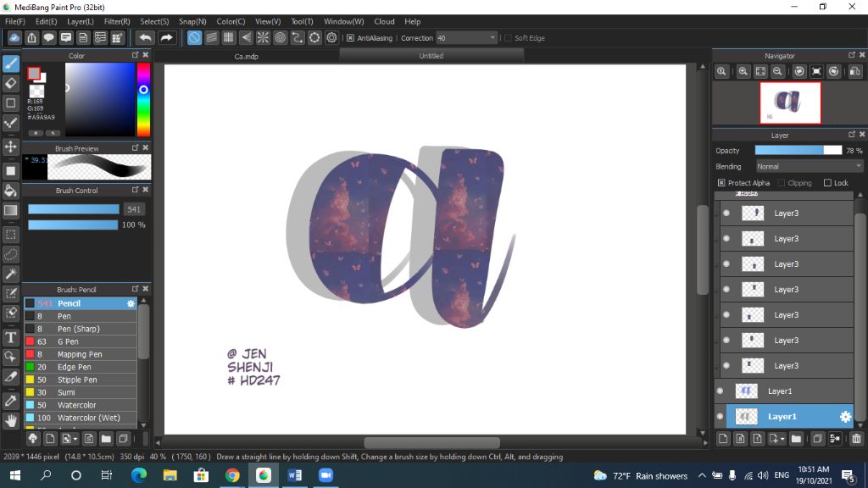The height and width of the screenshot is (488, 868).
Task: Open Pencil brush settings gear
Action: (131, 303)
